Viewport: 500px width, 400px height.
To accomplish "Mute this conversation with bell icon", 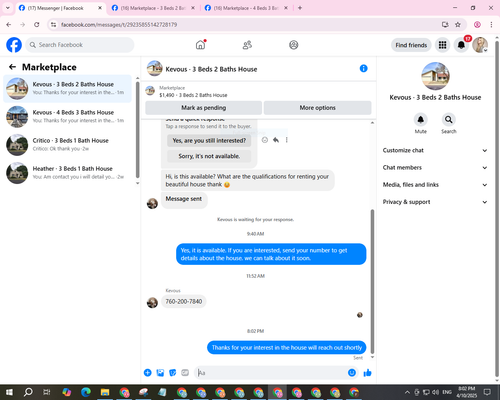I will pos(421,119).
